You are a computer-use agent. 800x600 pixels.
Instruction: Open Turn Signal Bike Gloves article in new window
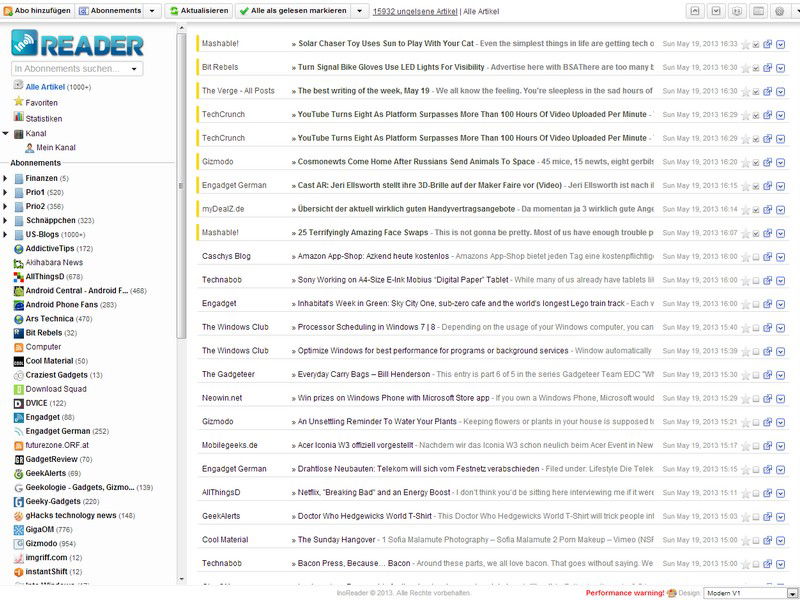tap(768, 68)
